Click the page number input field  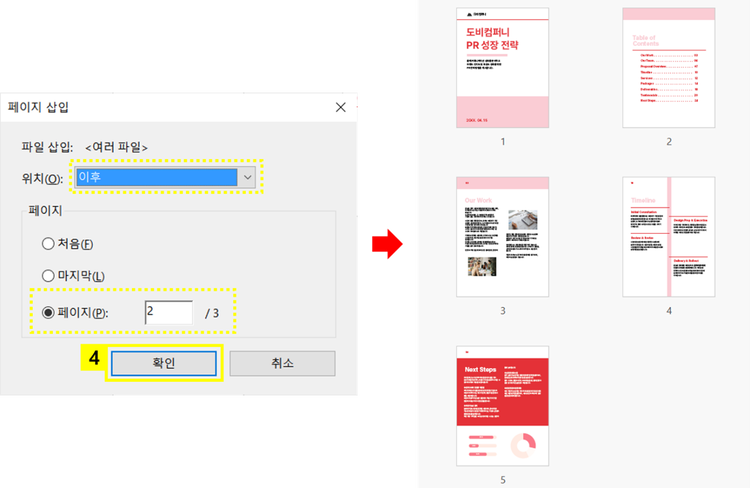[169, 312]
